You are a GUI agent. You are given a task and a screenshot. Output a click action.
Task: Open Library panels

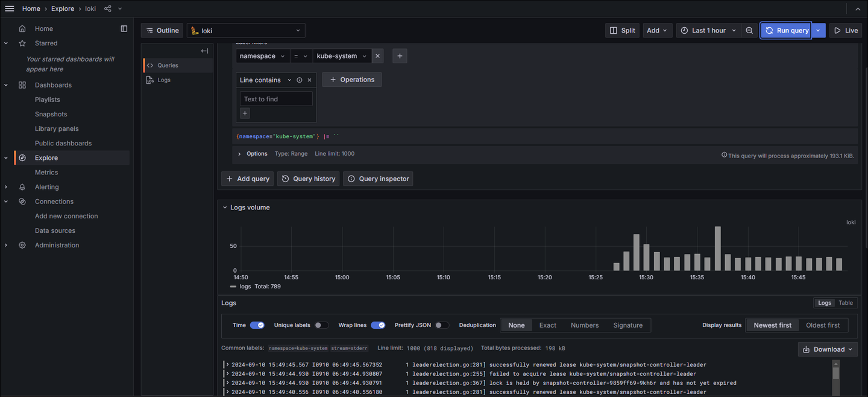pyautogui.click(x=57, y=129)
